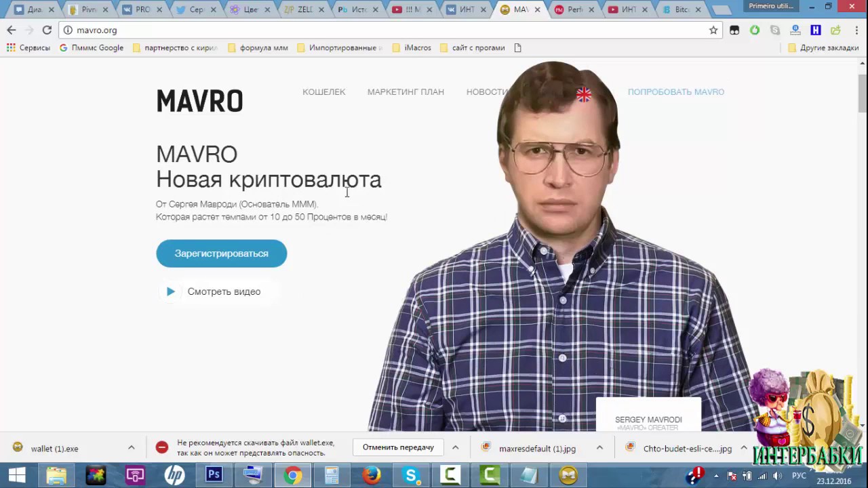
Task: Click the РУС language indicator
Action: point(799,476)
